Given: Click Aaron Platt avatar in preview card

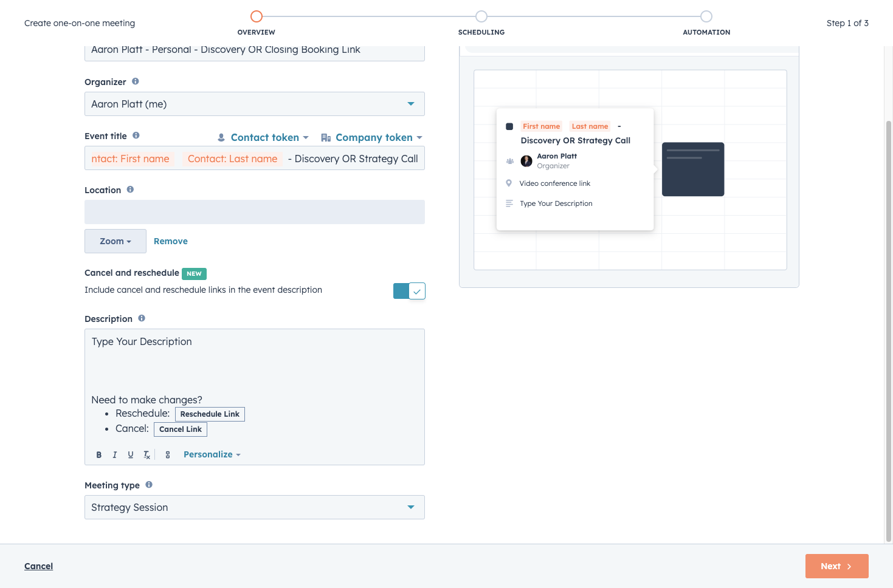Looking at the screenshot, I should pos(526,161).
